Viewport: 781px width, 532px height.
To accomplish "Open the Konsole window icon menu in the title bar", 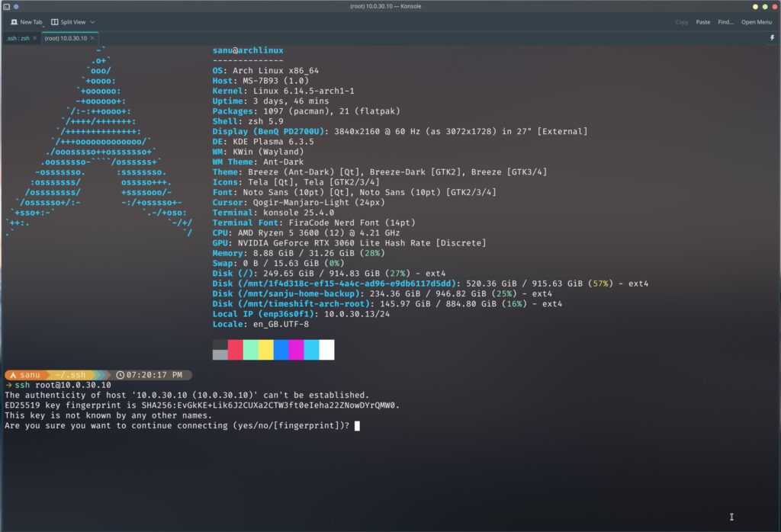I will coord(6,6).
